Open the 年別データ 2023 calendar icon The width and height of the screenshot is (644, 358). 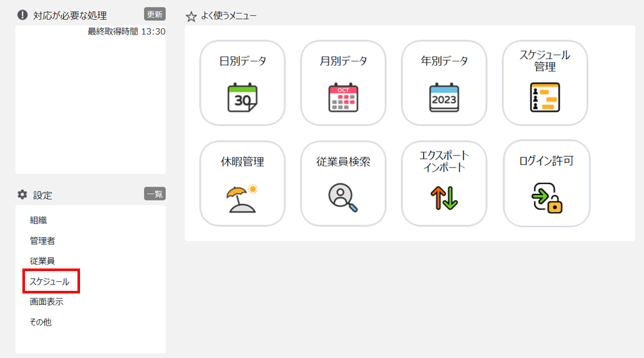tap(444, 98)
